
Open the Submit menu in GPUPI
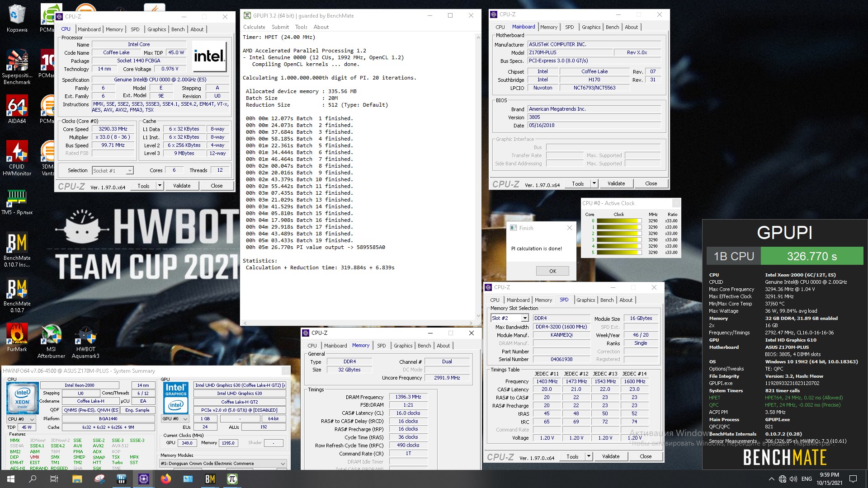click(x=280, y=27)
